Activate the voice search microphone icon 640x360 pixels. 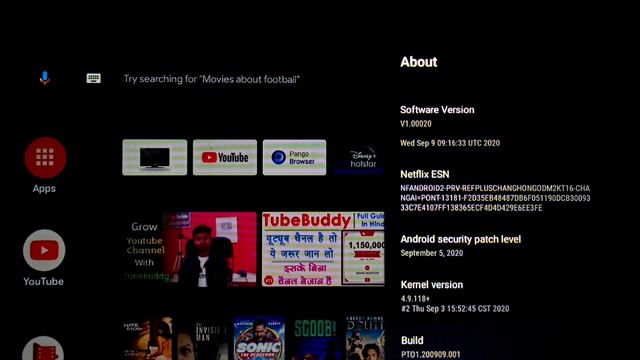[x=45, y=78]
